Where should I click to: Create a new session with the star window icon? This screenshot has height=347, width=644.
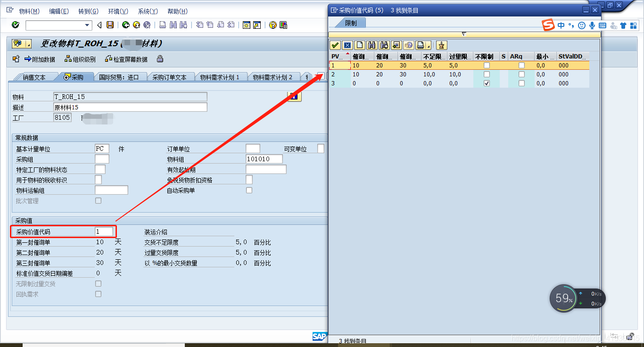pos(246,25)
